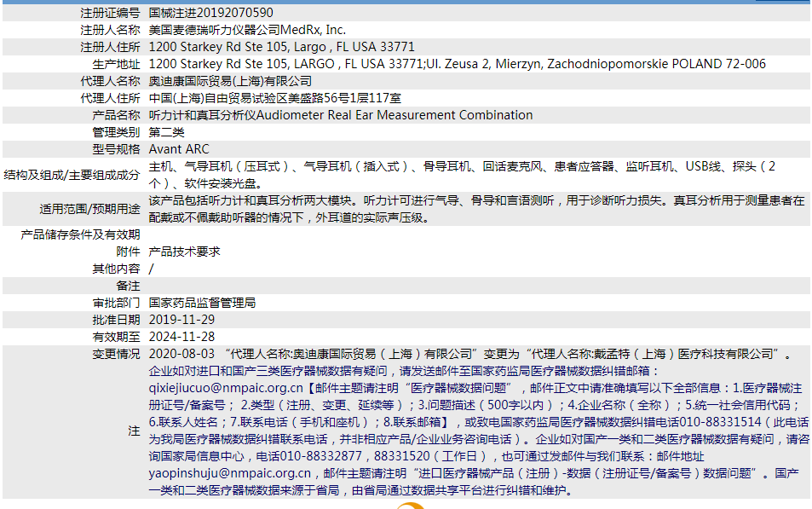The height and width of the screenshot is (509, 812).
Task: Select the 有效期至 label
Action: [116, 337]
